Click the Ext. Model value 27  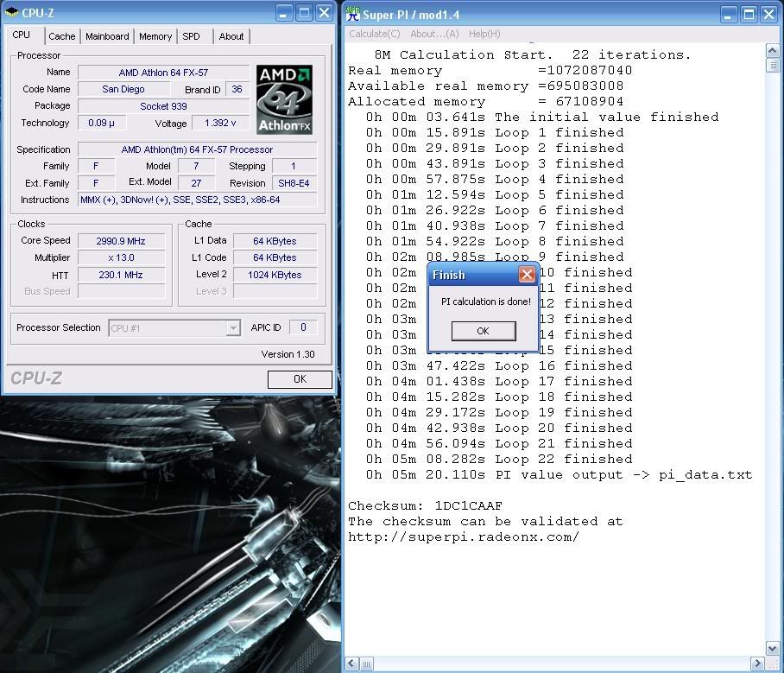coord(197,183)
